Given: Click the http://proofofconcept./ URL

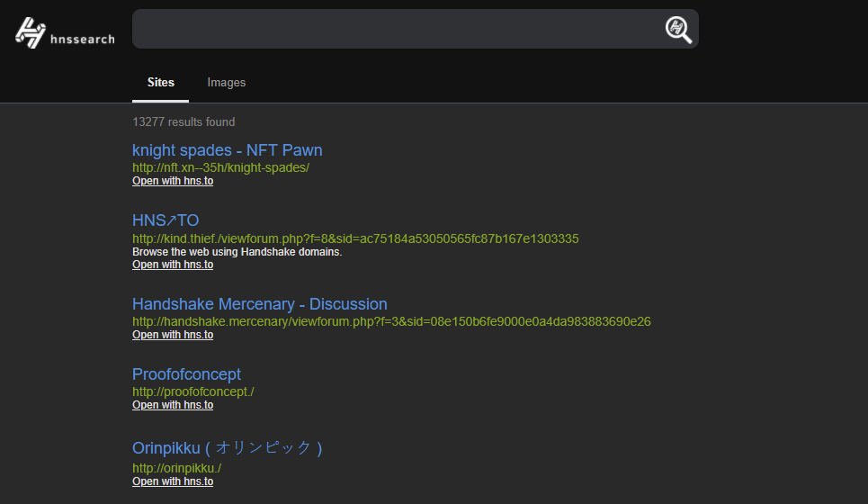Looking at the screenshot, I should coord(193,391).
